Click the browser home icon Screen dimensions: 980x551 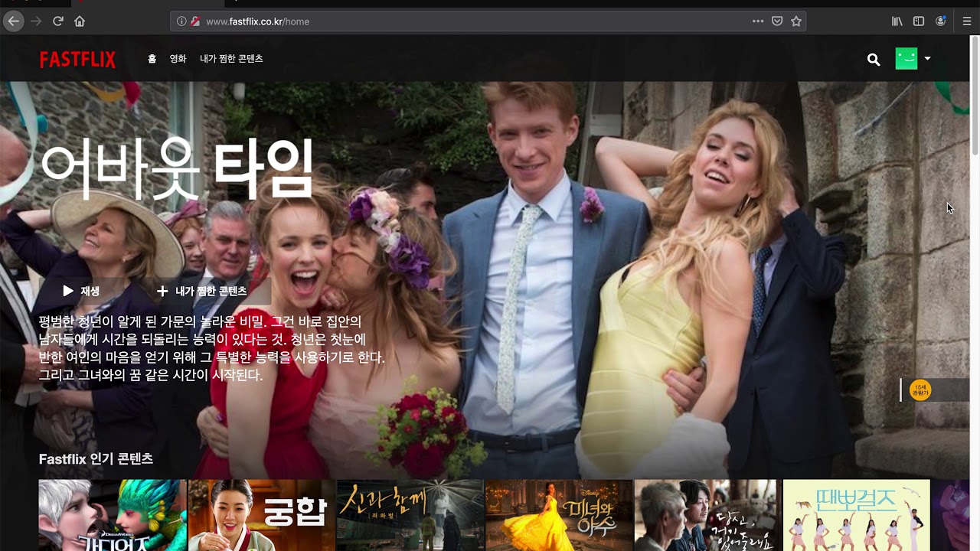[x=80, y=21]
